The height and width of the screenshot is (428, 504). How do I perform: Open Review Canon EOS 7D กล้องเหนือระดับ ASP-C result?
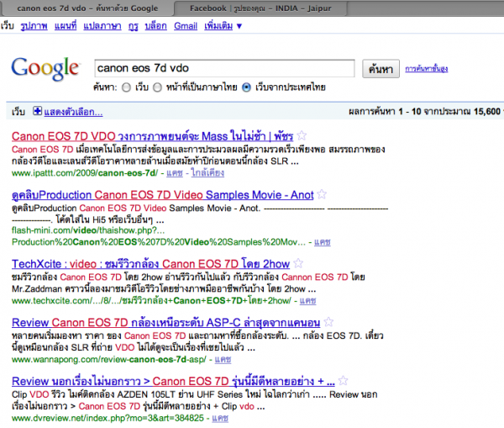pyautogui.click(x=166, y=322)
